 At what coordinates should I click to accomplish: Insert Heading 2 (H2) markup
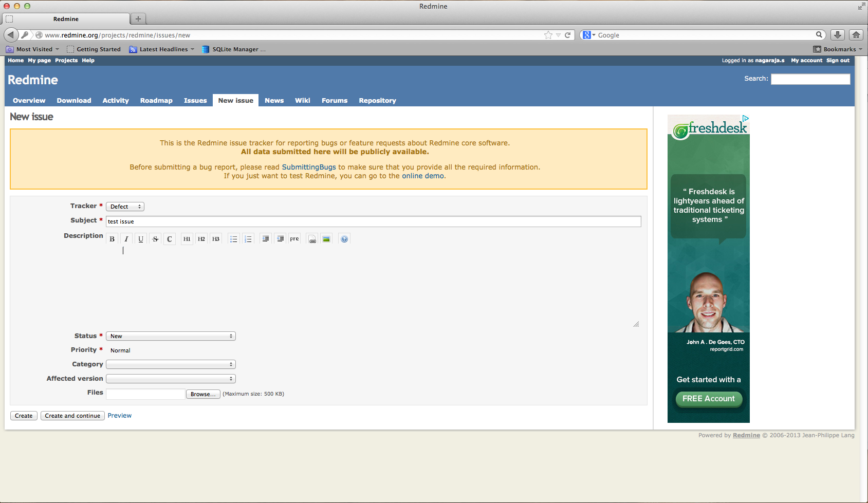click(201, 239)
